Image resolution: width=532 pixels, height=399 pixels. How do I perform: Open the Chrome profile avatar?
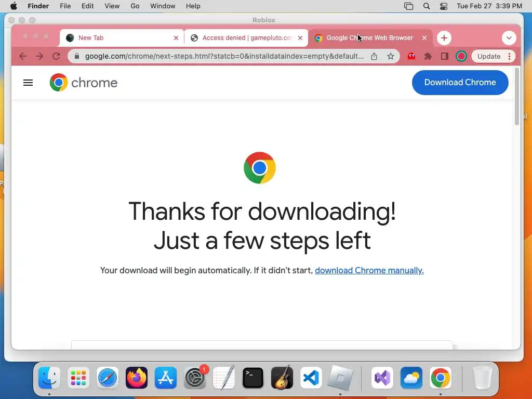point(461,56)
